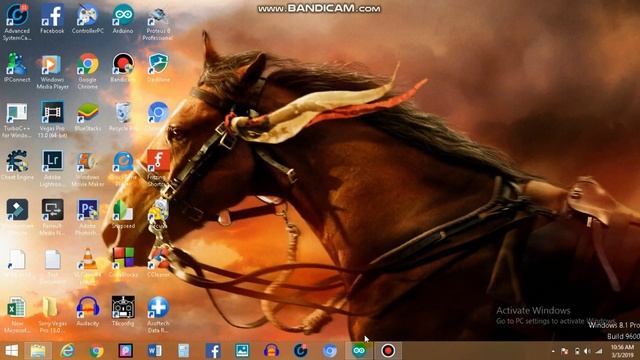This screenshot has height=360, width=640.
Task: Open the Windows Start button
Action: pos(11,351)
